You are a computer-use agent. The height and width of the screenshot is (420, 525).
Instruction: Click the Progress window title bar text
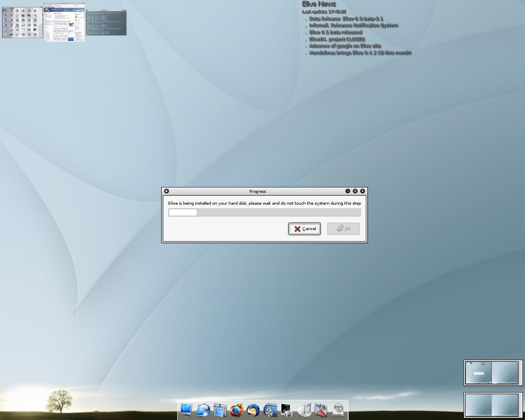pyautogui.click(x=258, y=192)
